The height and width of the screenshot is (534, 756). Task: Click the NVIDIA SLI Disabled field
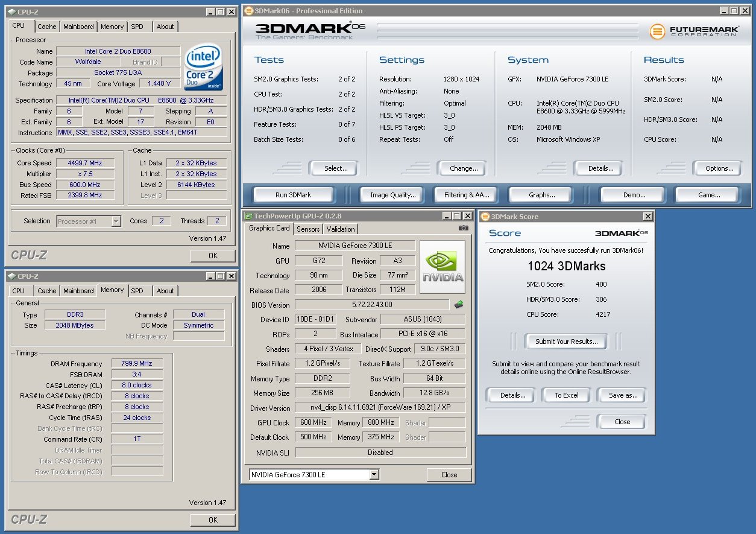(x=380, y=453)
